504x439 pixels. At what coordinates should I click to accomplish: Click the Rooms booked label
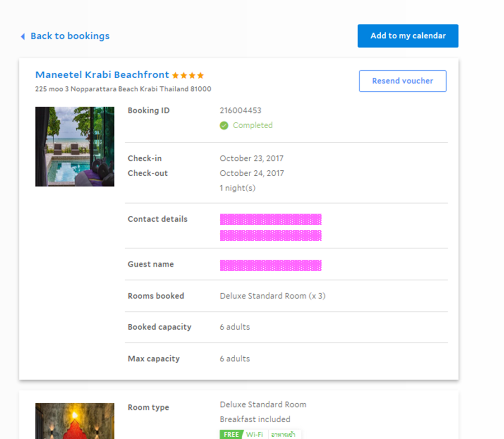point(156,296)
